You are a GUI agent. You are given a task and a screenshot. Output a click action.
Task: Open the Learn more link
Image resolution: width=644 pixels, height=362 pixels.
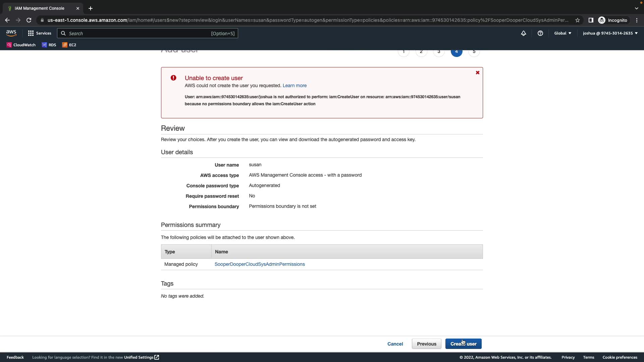coord(294,86)
